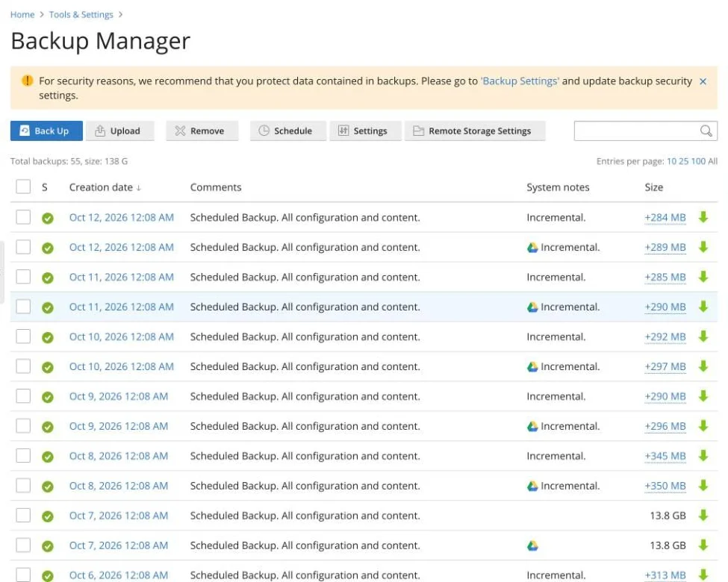This screenshot has height=582, width=728.
Task: Click the Back Up button
Action: 46,131
